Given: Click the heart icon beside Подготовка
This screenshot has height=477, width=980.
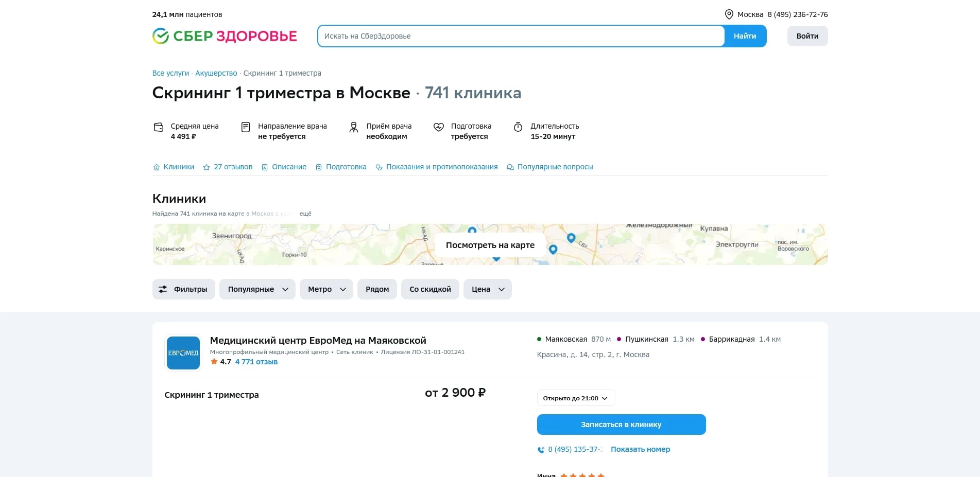Looking at the screenshot, I should [x=438, y=127].
